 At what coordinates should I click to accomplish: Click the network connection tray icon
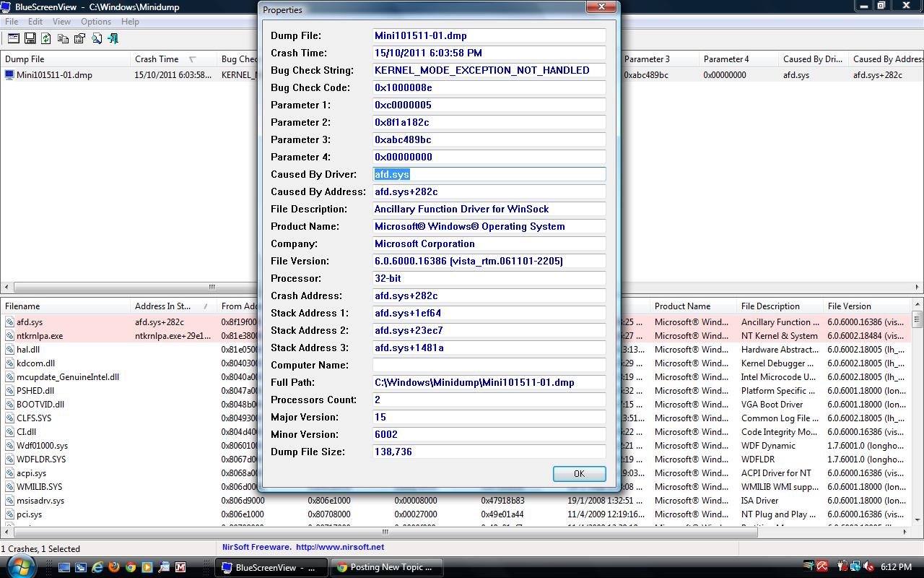[x=855, y=567]
